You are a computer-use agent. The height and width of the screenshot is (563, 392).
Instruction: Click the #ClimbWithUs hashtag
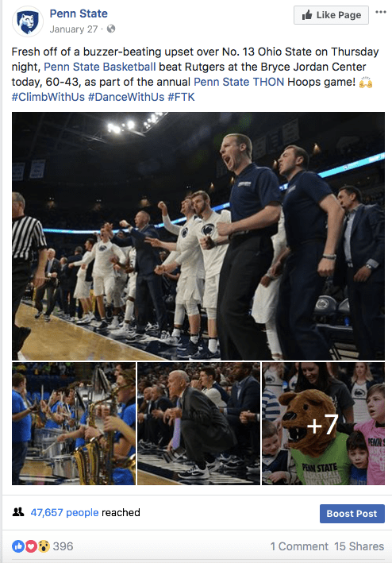click(x=48, y=97)
